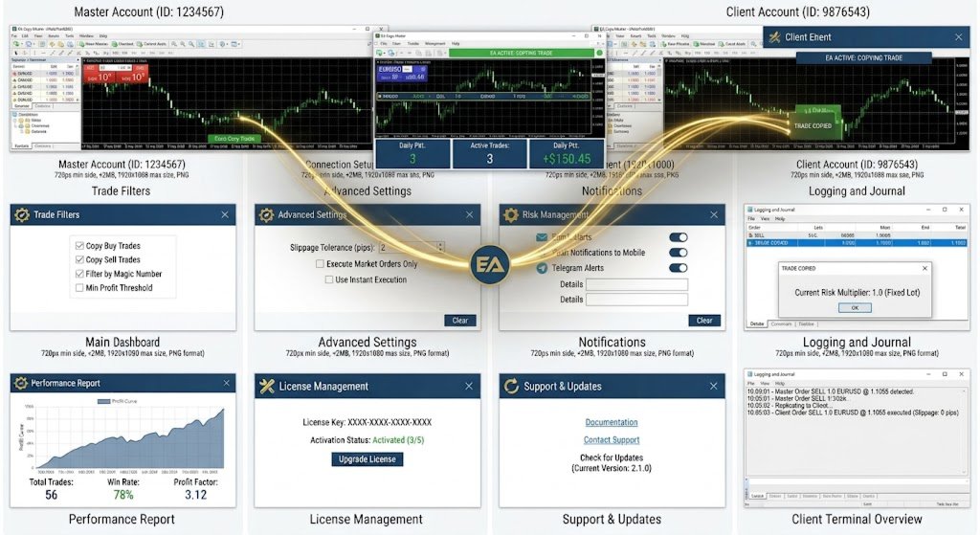Open the Contact Support link

click(x=612, y=440)
